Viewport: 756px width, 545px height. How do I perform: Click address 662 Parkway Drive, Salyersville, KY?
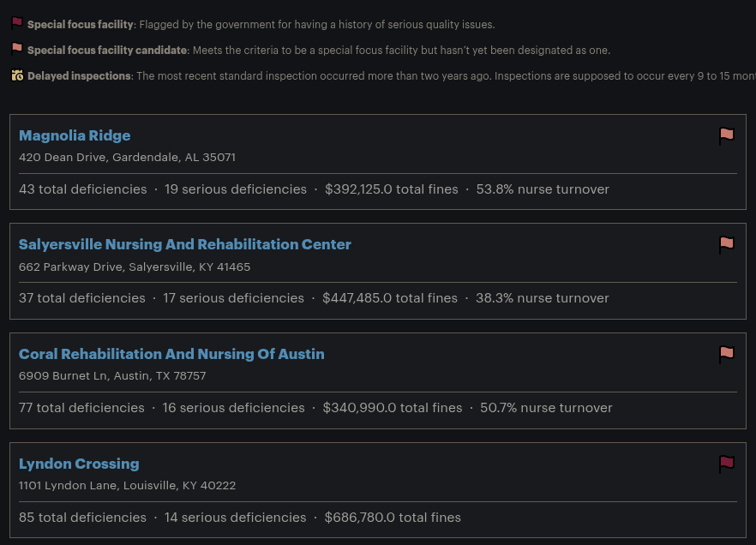135,267
